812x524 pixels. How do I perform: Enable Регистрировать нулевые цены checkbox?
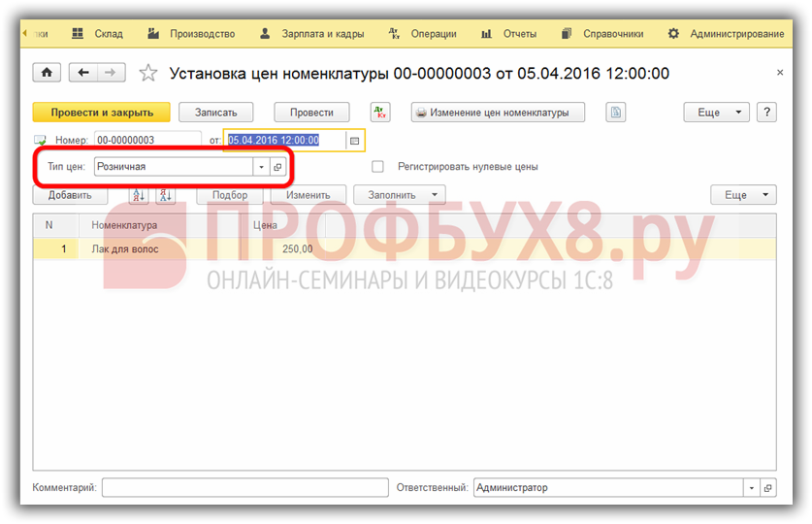pyautogui.click(x=378, y=167)
